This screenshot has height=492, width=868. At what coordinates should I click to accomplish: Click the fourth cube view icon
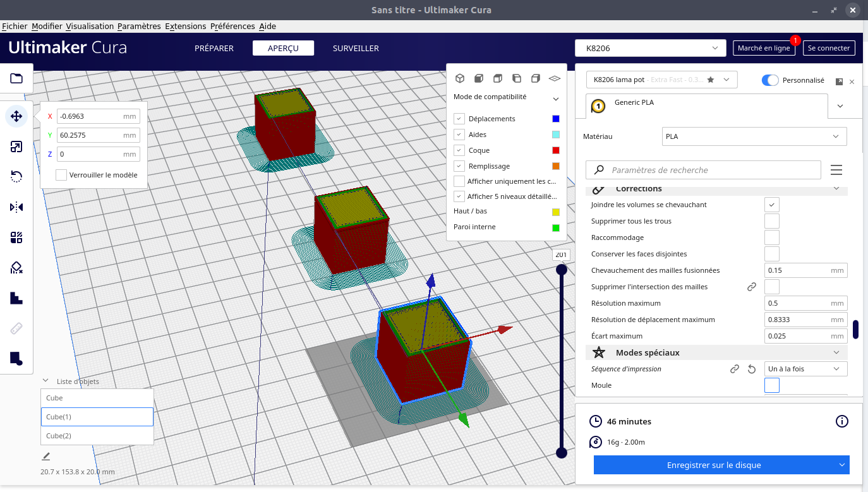tap(517, 78)
